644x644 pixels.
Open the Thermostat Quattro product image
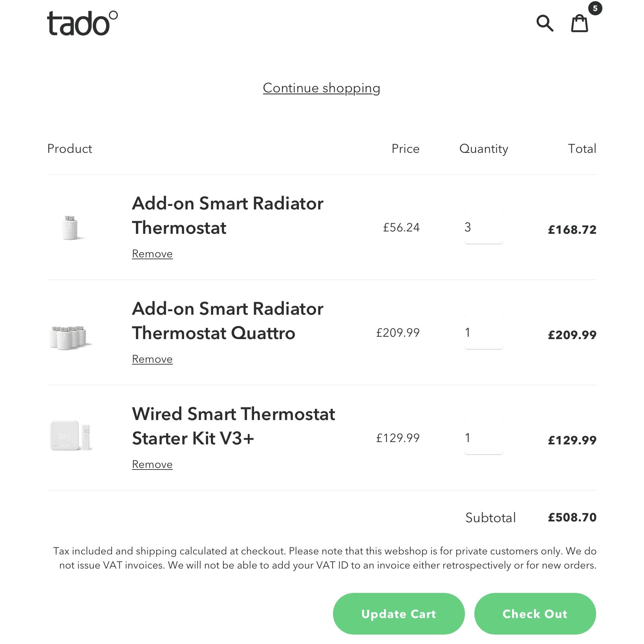point(70,337)
